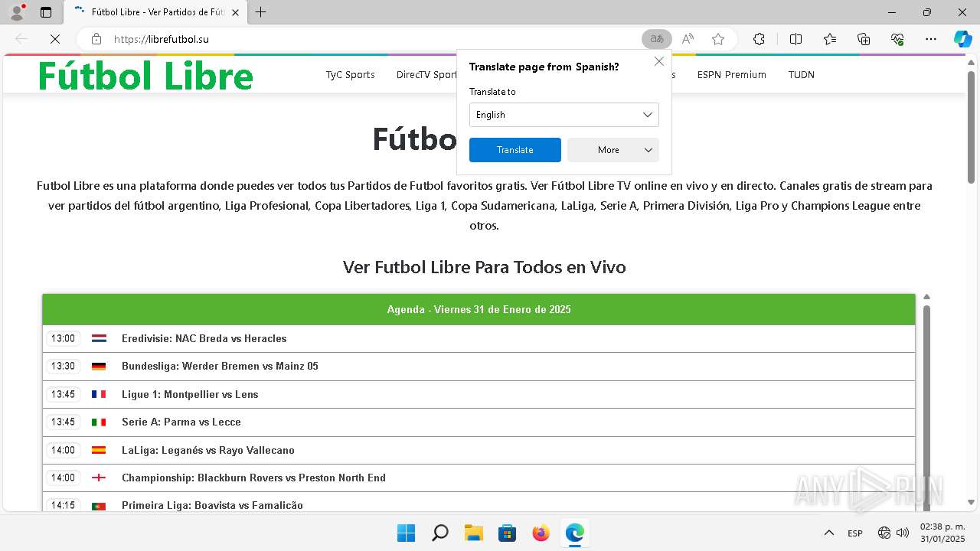Open Primeira Liga: Boavista vs Famalicão
The width and height of the screenshot is (980, 551).
[x=212, y=505]
